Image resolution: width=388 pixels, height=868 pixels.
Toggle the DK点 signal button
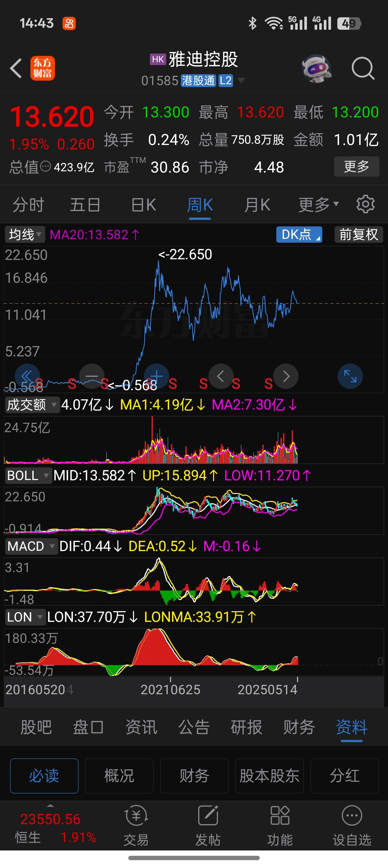click(299, 235)
